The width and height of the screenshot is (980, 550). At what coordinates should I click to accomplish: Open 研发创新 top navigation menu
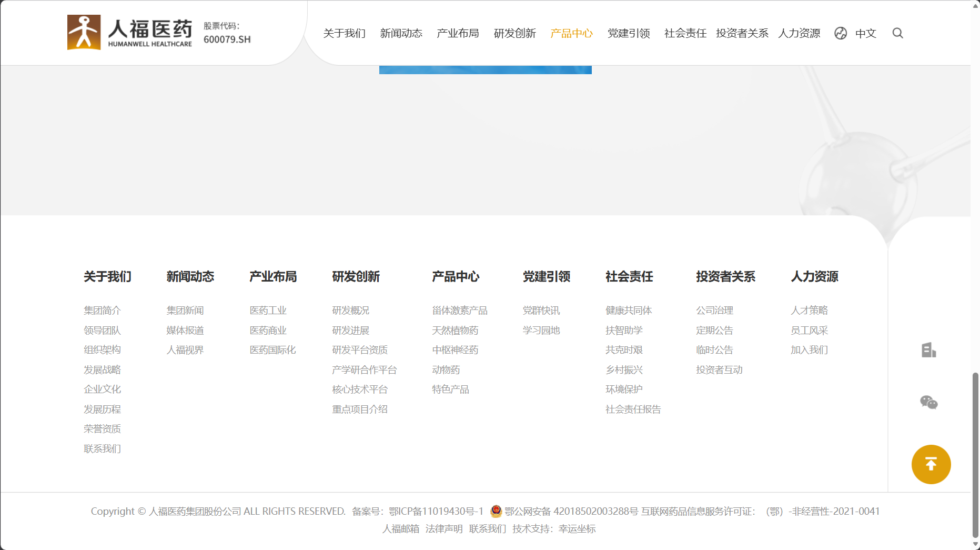[x=514, y=33]
